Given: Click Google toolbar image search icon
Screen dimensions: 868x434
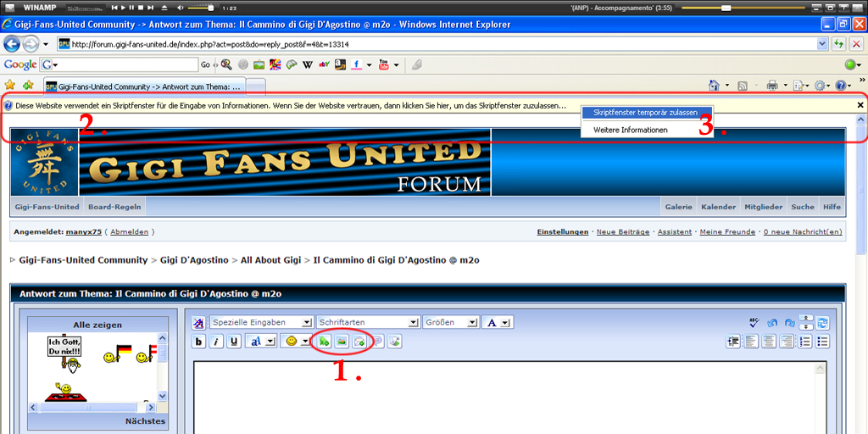Looking at the screenshot, I should (259, 64).
